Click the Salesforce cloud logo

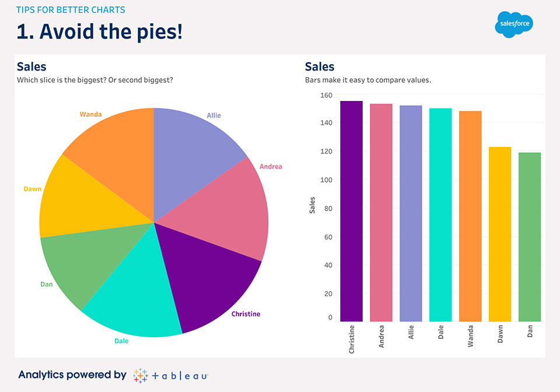click(x=514, y=24)
